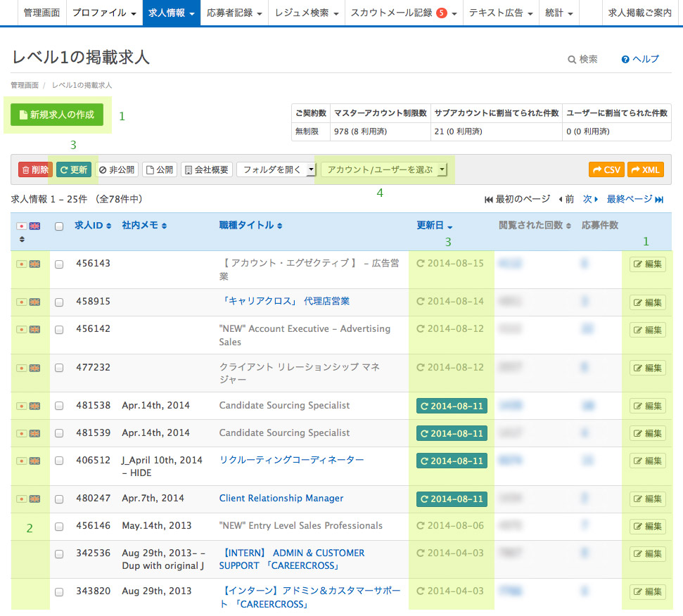Select the checkbox for job 456142
The image size is (683, 616).
[x=59, y=330]
